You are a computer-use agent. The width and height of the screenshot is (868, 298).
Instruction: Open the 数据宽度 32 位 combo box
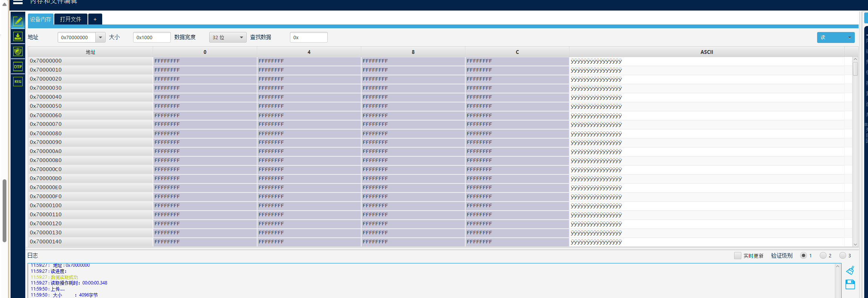point(228,37)
